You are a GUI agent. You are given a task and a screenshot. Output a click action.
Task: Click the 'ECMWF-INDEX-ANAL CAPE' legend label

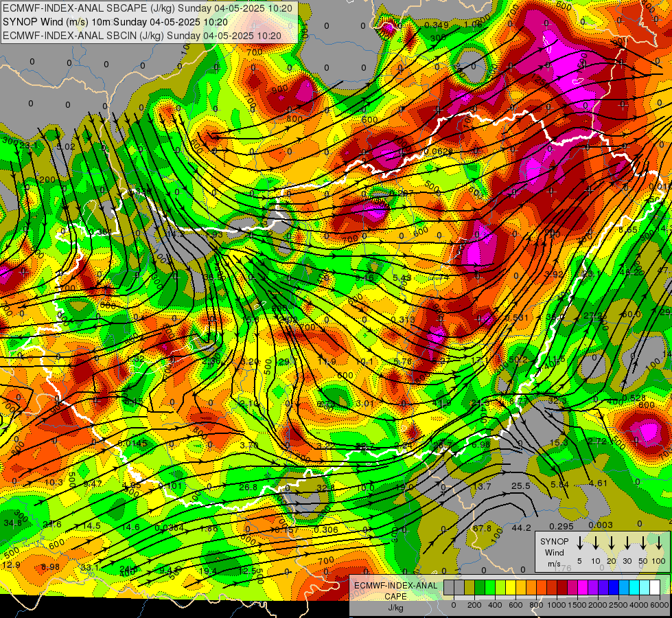395,591
